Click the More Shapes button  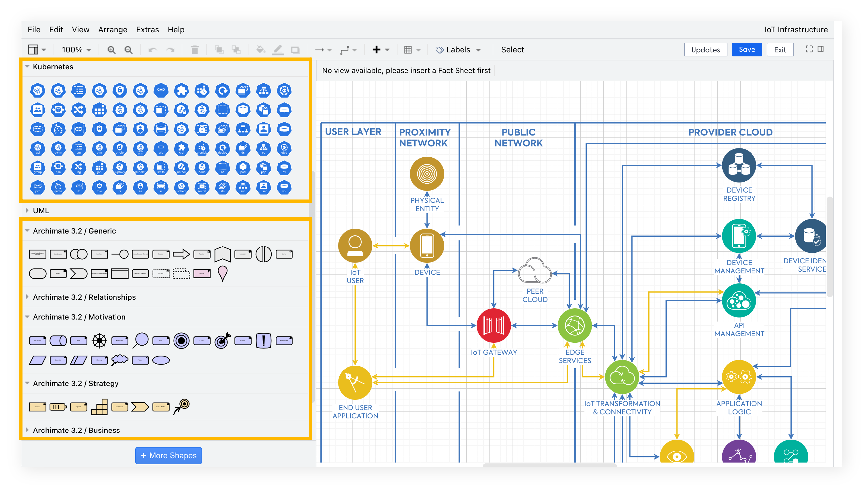(169, 455)
